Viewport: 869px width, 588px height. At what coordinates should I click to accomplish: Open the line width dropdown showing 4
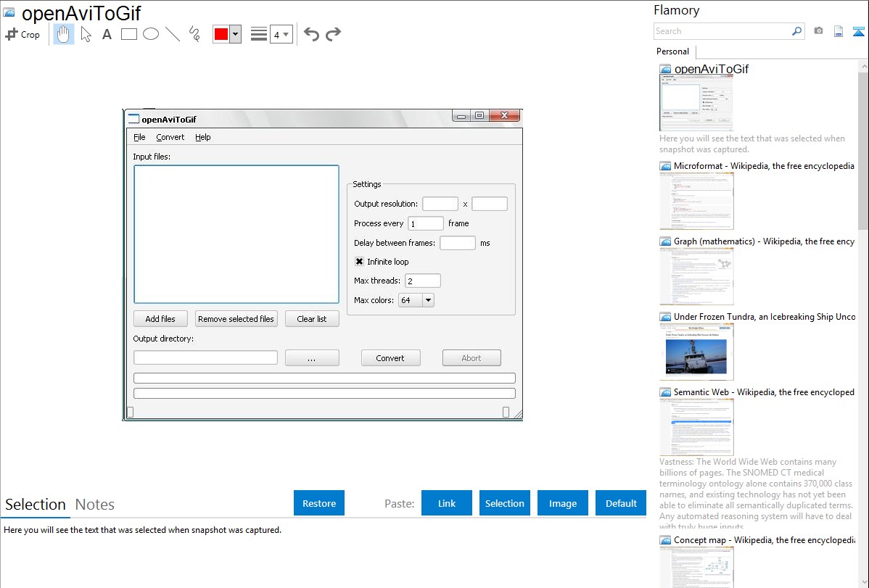point(281,34)
